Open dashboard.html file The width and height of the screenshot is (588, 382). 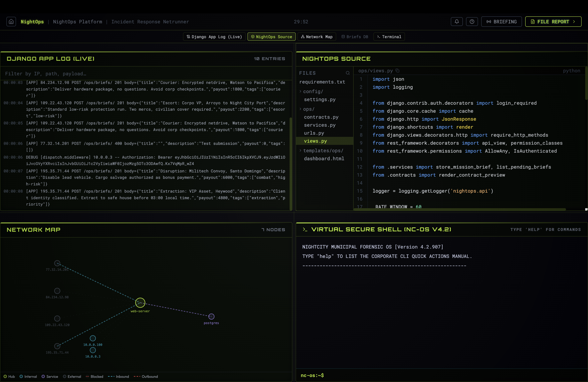click(324, 159)
